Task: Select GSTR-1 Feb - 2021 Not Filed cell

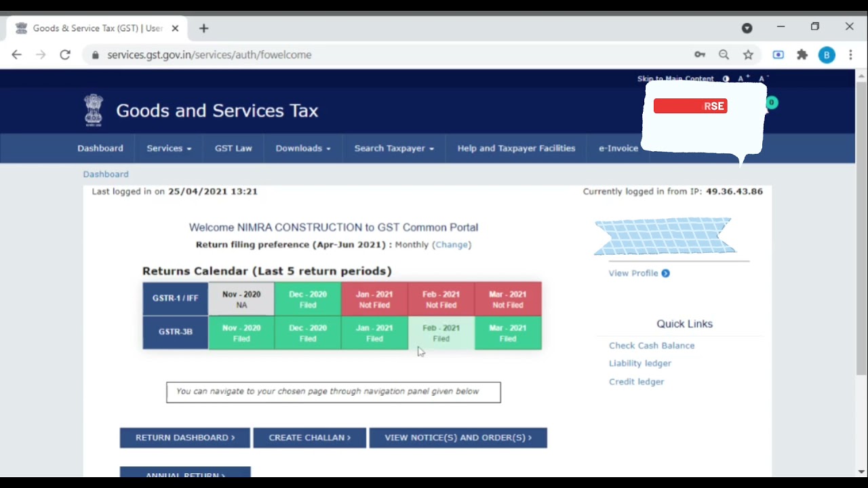Action: [441, 300]
